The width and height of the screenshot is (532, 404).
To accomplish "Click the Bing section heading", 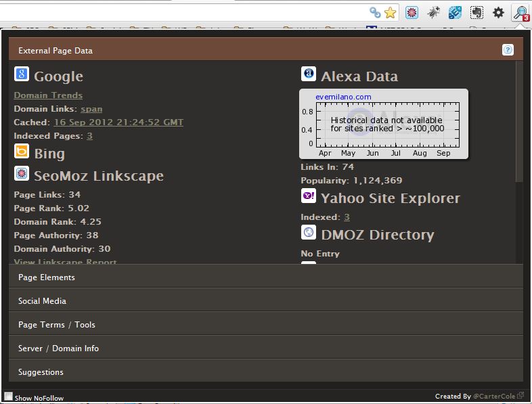I will [x=49, y=154].
